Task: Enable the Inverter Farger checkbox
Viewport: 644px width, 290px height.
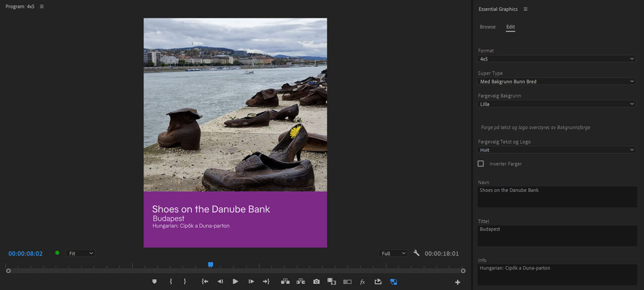Action: coord(481,164)
